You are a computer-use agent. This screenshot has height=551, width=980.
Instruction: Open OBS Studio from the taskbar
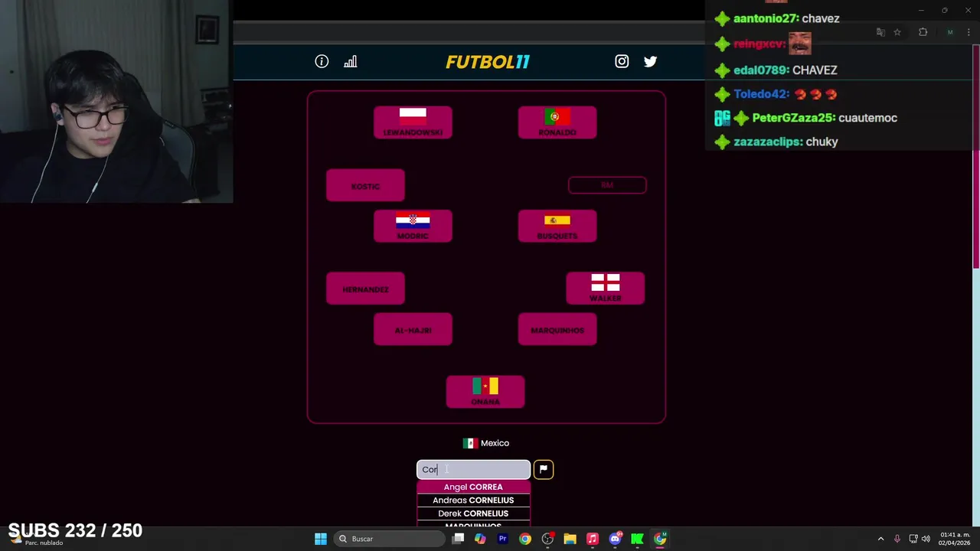point(547,539)
